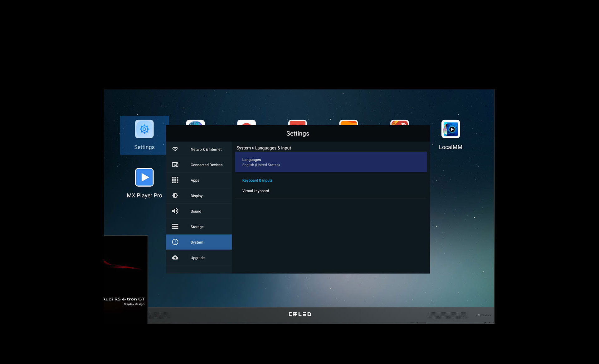This screenshot has height=364, width=599.
Task: Click the Upgrade cloud icon
Action: 175,258
